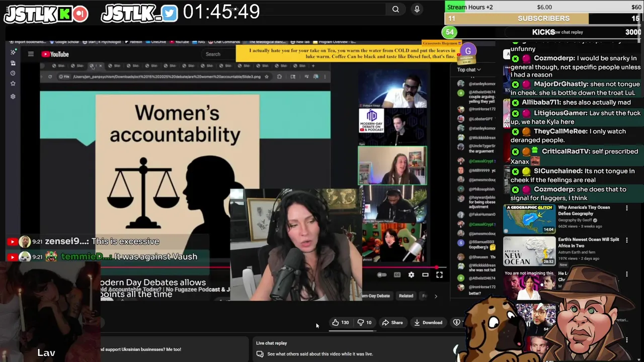Screen dimensions: 644x362
Task: Select the Related chip
Action: (x=406, y=296)
